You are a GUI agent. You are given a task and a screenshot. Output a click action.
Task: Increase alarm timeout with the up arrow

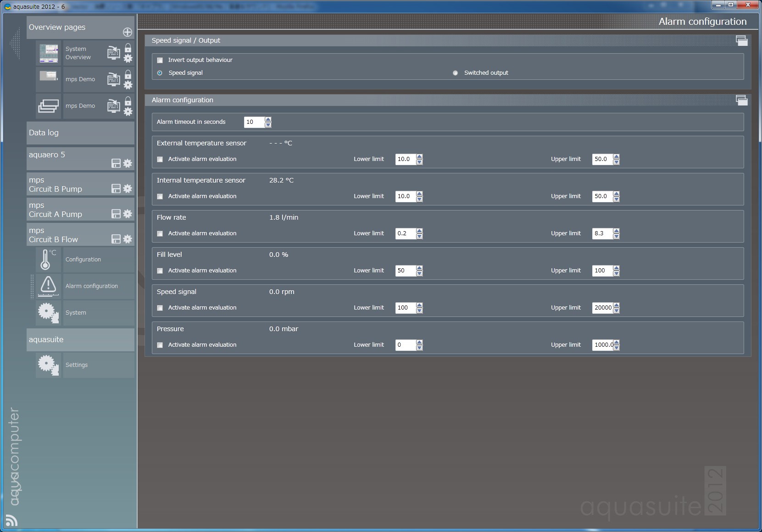pos(268,119)
